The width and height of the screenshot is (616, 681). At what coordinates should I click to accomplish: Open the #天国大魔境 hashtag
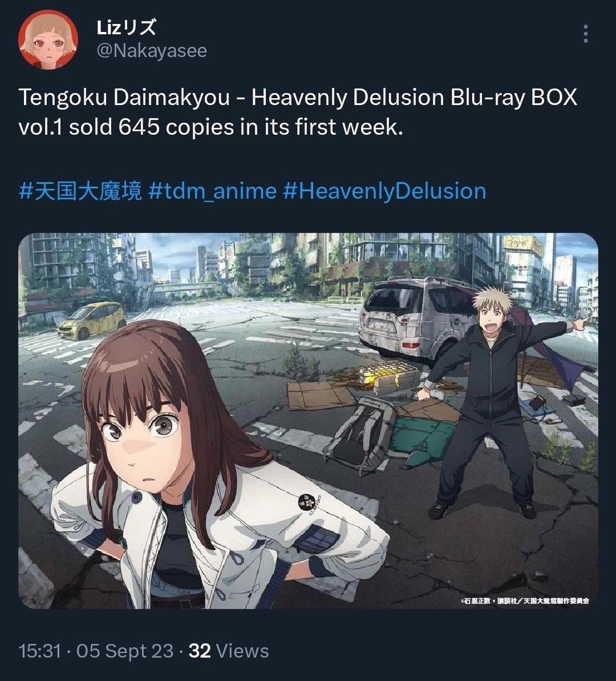tap(80, 192)
